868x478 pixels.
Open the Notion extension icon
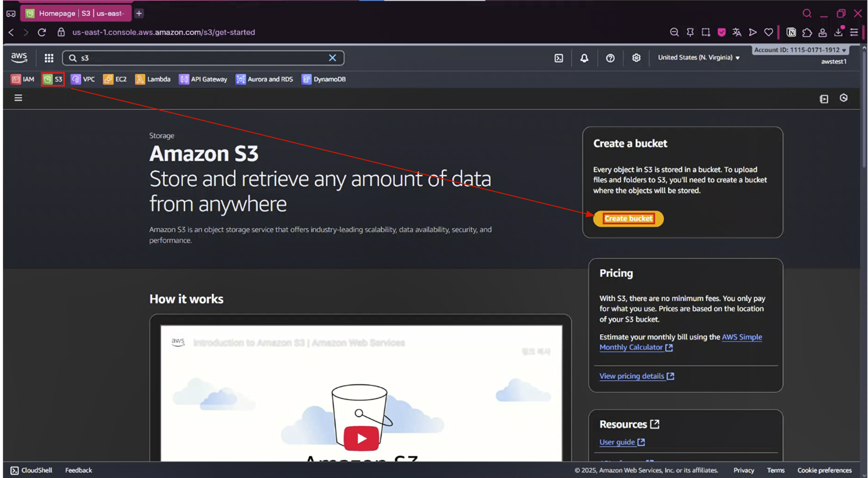pos(791,32)
